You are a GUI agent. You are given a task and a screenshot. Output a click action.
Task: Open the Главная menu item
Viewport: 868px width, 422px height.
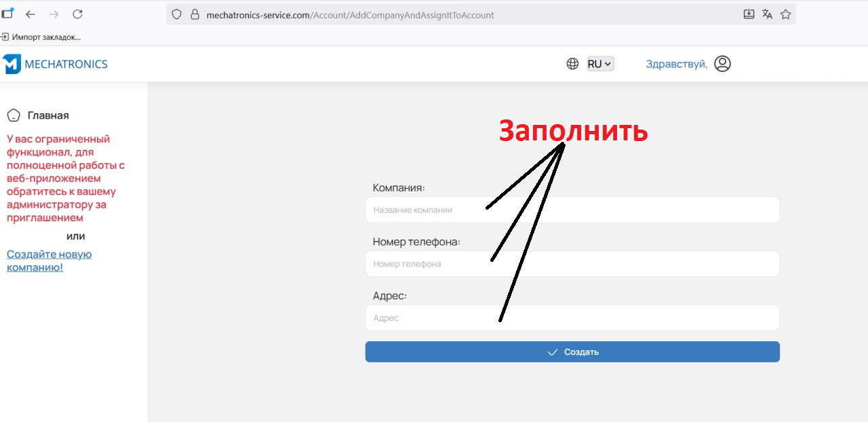tap(48, 115)
